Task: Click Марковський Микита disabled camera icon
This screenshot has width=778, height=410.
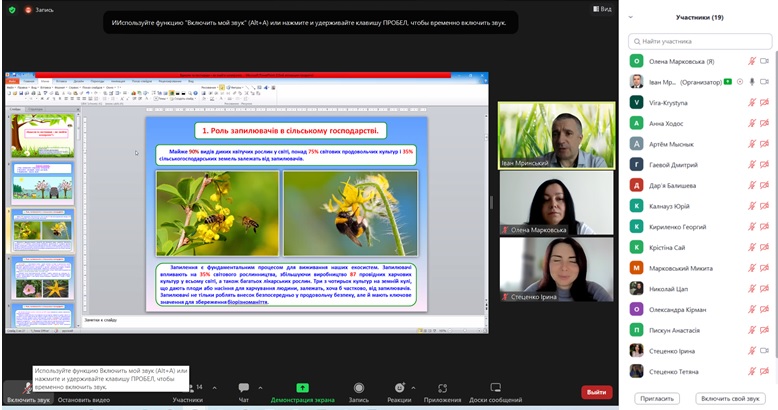Action: tap(765, 268)
